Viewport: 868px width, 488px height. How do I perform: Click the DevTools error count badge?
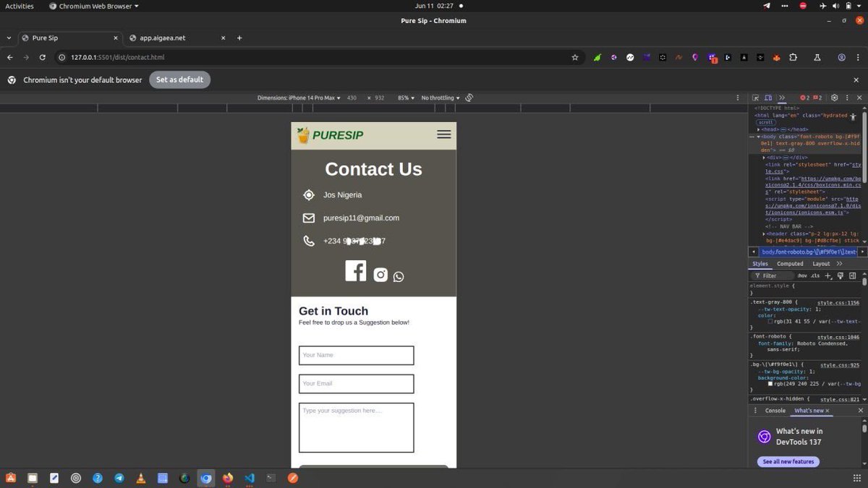coord(805,98)
